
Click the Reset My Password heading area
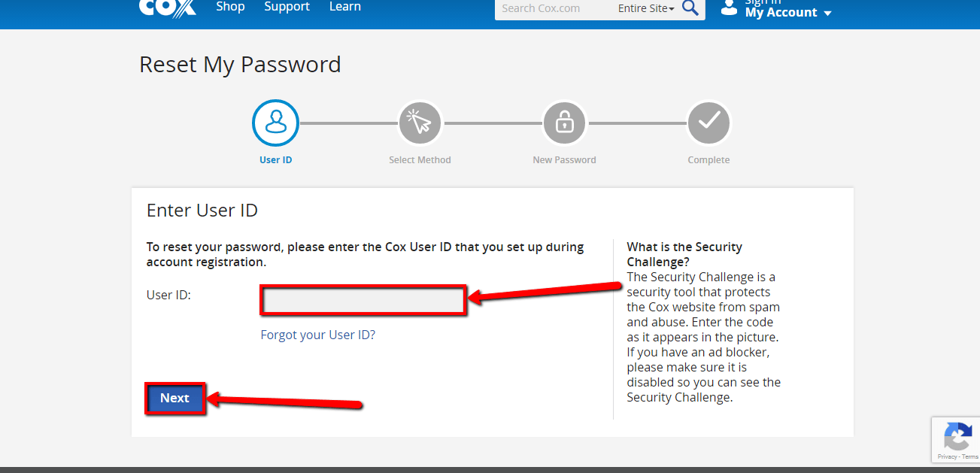(x=240, y=65)
